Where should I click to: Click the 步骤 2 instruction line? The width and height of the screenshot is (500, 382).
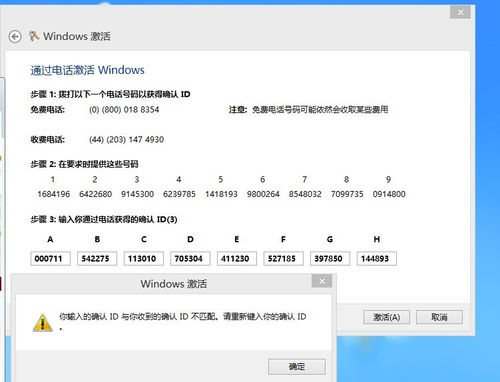(x=84, y=164)
